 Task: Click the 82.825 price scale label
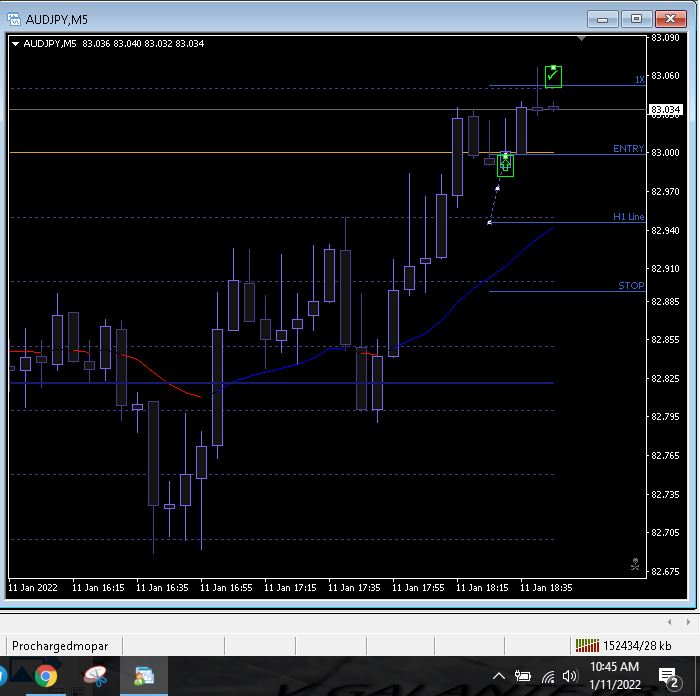(665, 379)
